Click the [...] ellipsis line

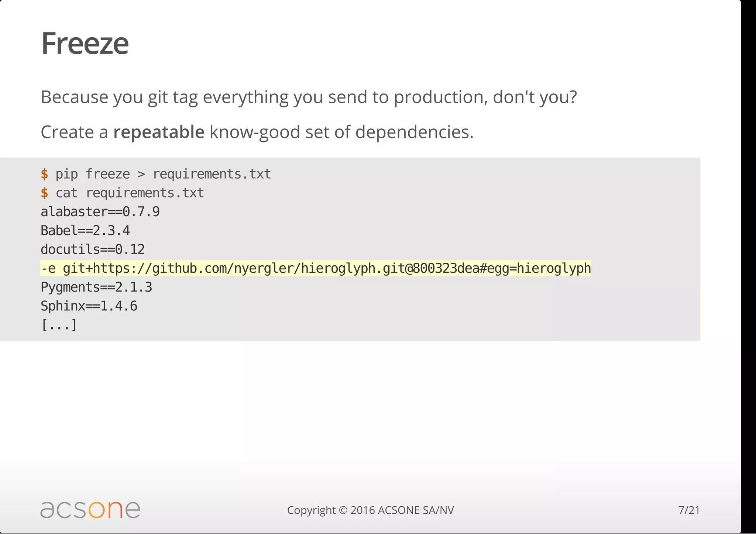[x=59, y=325]
